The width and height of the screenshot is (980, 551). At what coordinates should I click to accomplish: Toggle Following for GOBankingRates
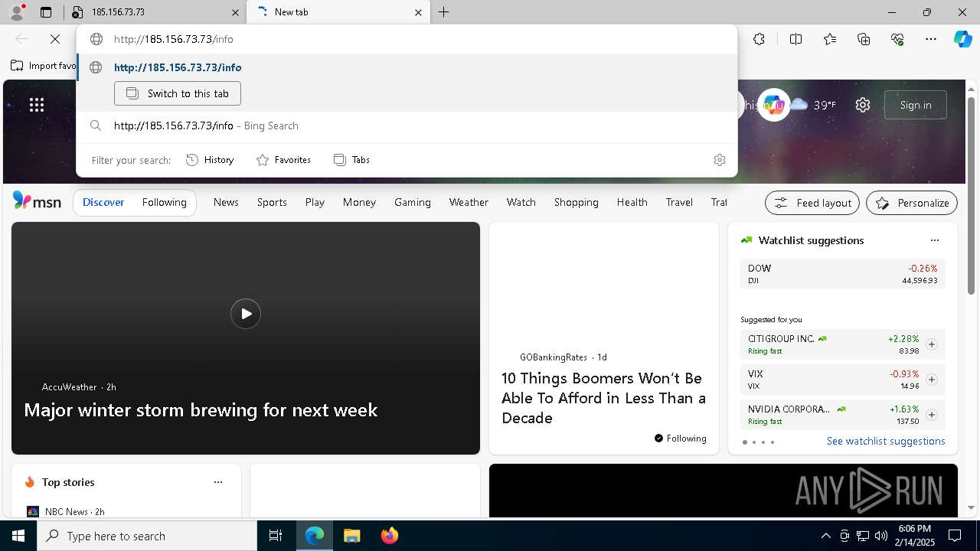coord(680,439)
